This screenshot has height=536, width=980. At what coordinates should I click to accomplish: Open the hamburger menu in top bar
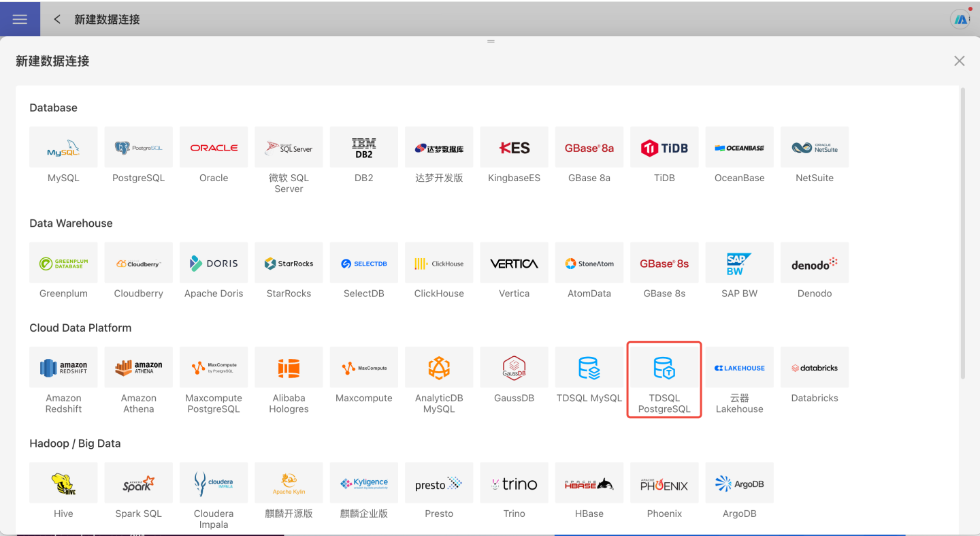coord(20,19)
